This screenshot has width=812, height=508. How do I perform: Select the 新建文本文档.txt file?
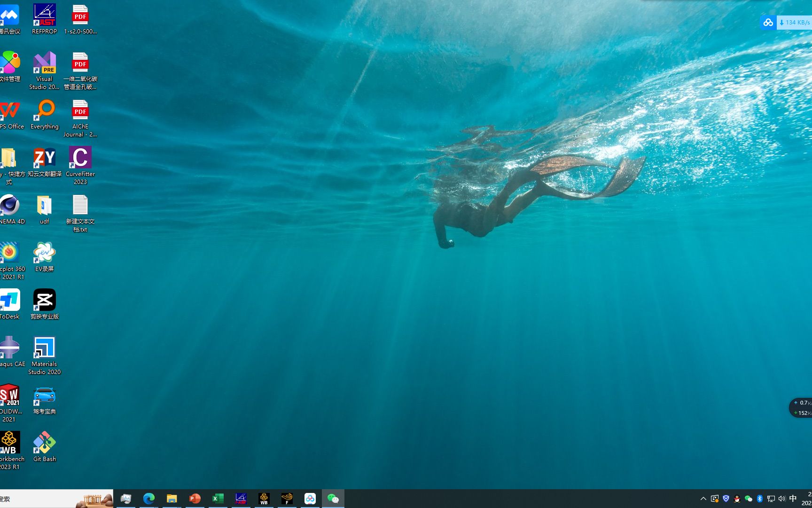click(x=80, y=213)
